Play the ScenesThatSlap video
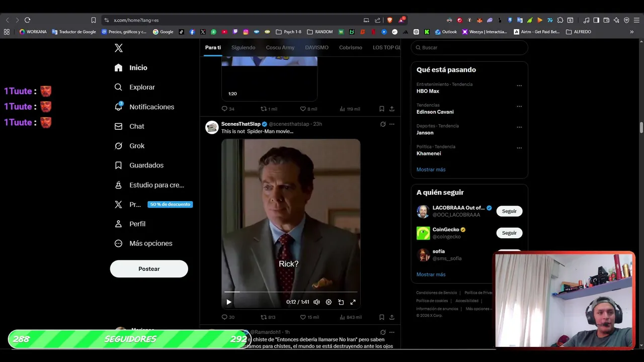The width and height of the screenshot is (644, 362). click(228, 302)
